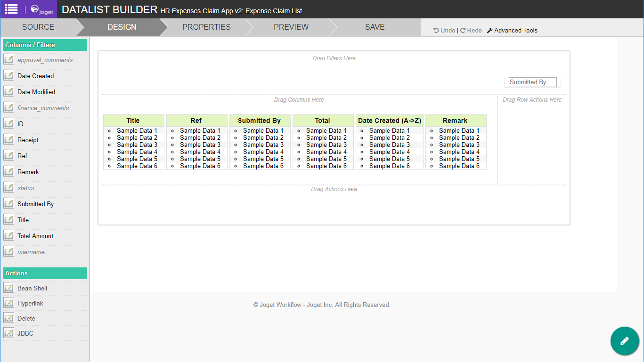Click the Joget logo
Screen dimensions: 644x362
click(41, 9)
